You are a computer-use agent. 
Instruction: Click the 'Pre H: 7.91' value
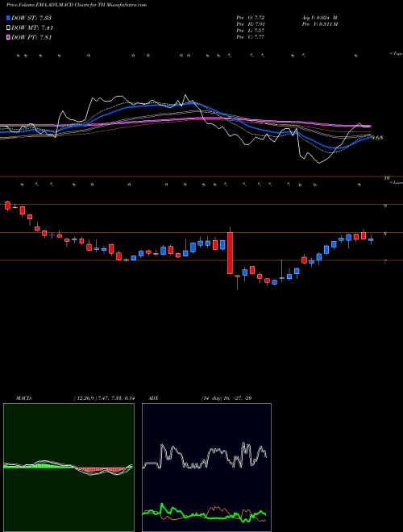[251, 24]
